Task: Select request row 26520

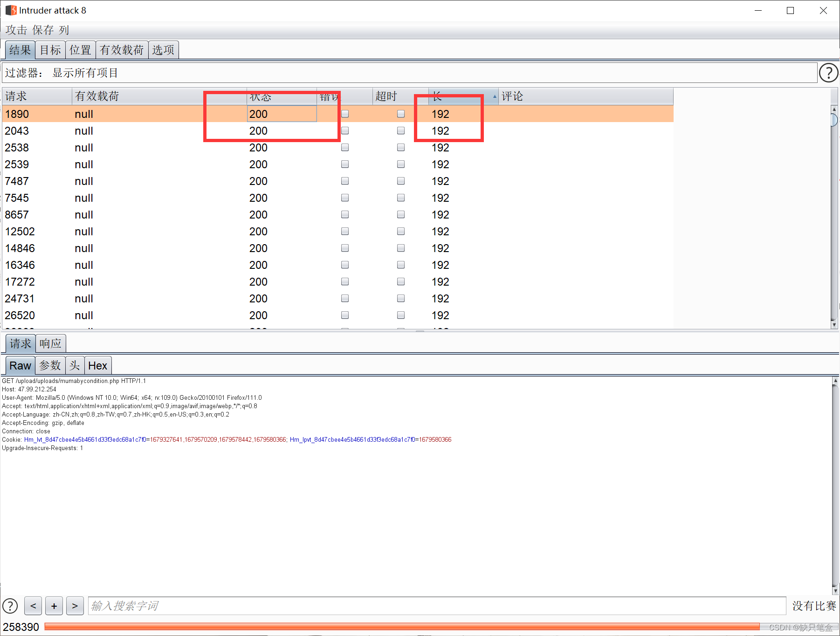Action: [338, 315]
